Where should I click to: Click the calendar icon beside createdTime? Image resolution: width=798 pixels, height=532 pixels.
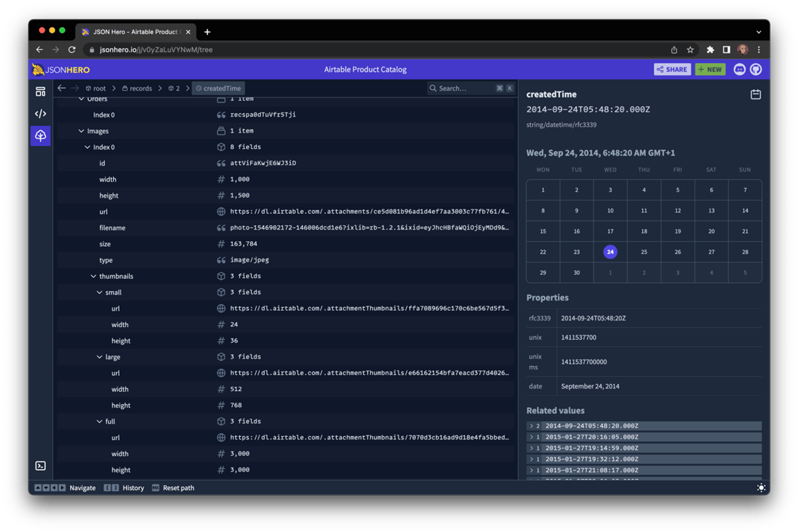pyautogui.click(x=755, y=94)
